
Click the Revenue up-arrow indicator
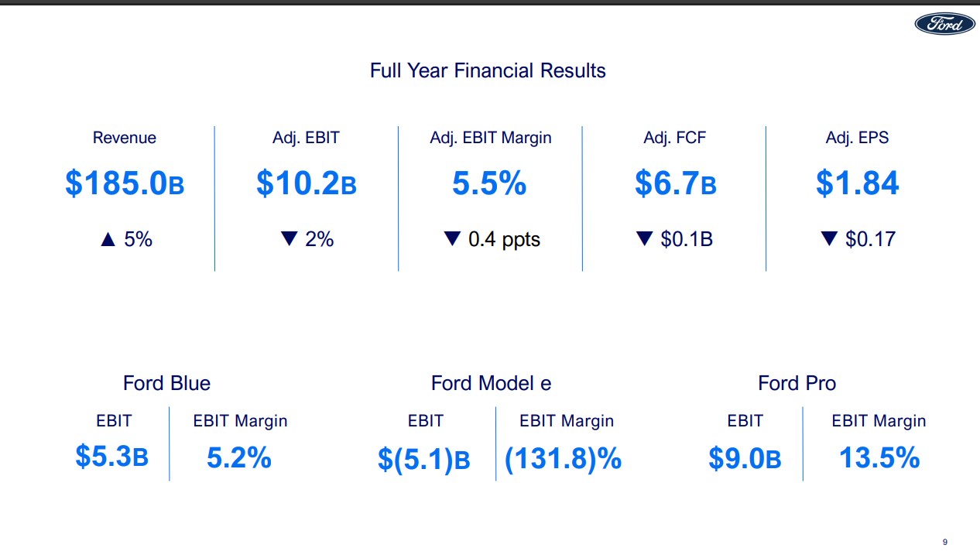[x=108, y=240]
